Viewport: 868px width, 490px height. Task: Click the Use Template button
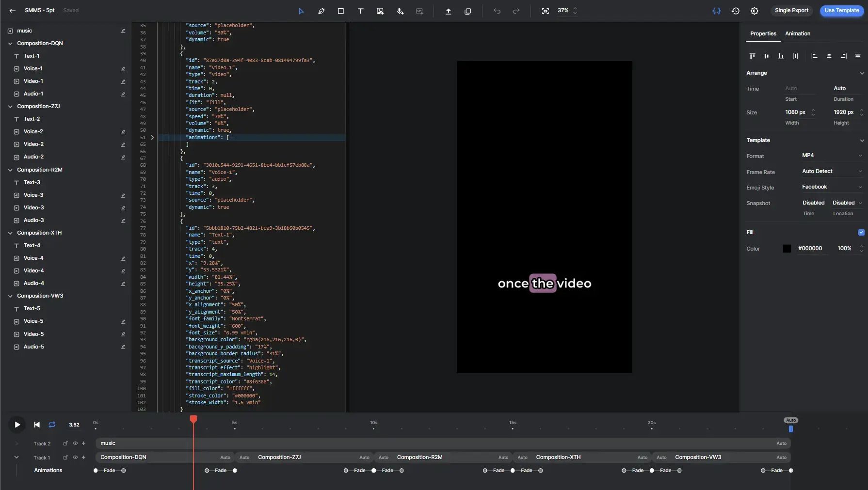[841, 11]
